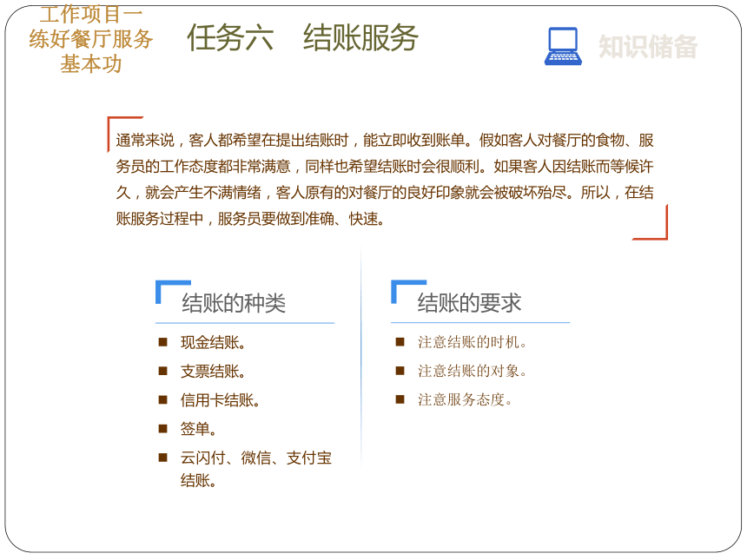
Task: Click the '工作项目一' header line
Action: pos(91,14)
